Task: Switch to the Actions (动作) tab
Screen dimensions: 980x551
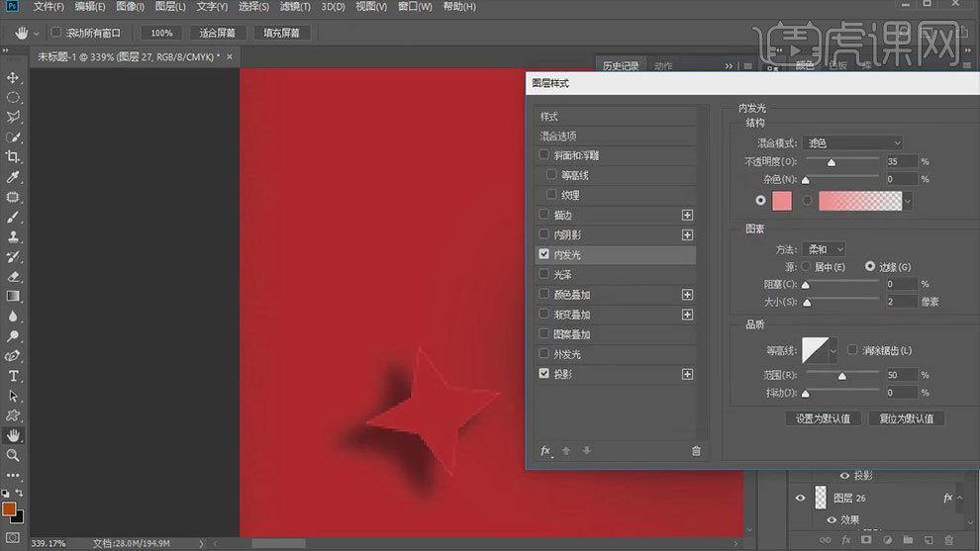Action: point(663,65)
